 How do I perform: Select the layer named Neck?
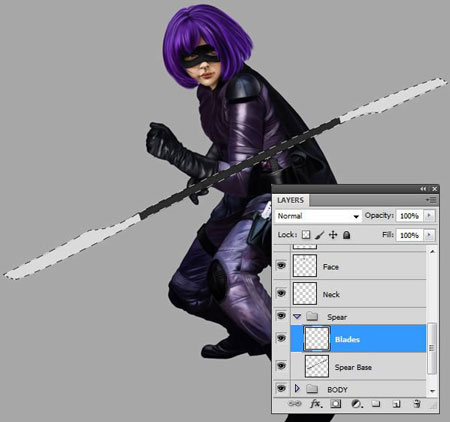(x=331, y=294)
